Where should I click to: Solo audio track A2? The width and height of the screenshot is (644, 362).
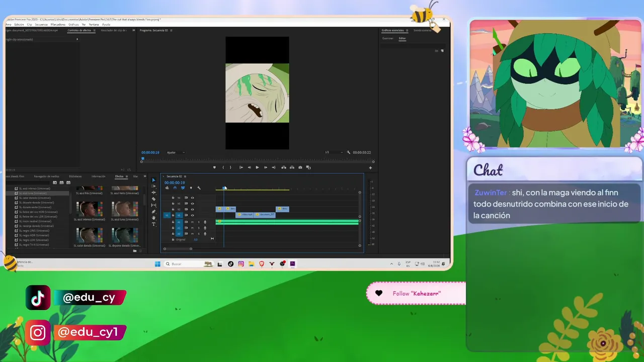coord(199,228)
